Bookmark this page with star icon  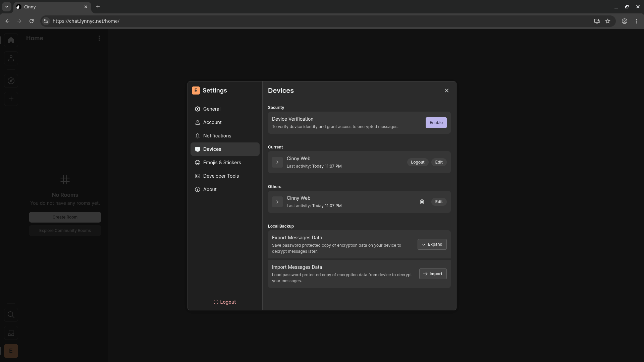pyautogui.click(x=608, y=21)
